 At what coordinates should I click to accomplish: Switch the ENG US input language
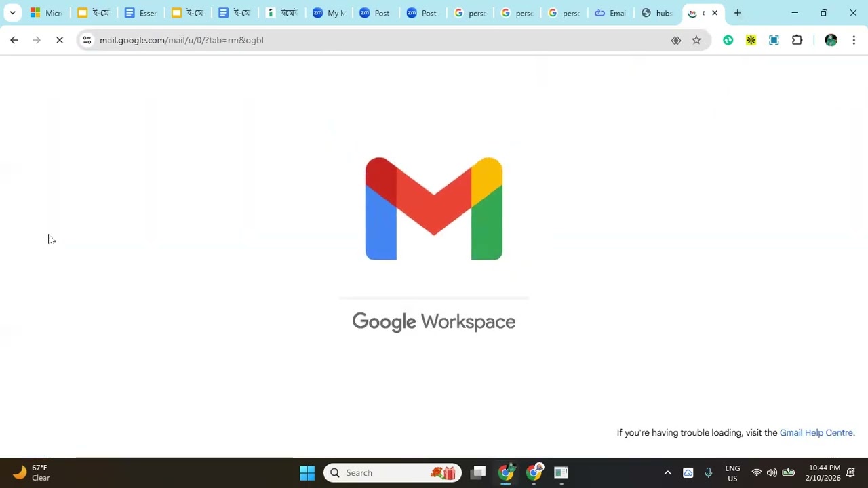coord(732,472)
